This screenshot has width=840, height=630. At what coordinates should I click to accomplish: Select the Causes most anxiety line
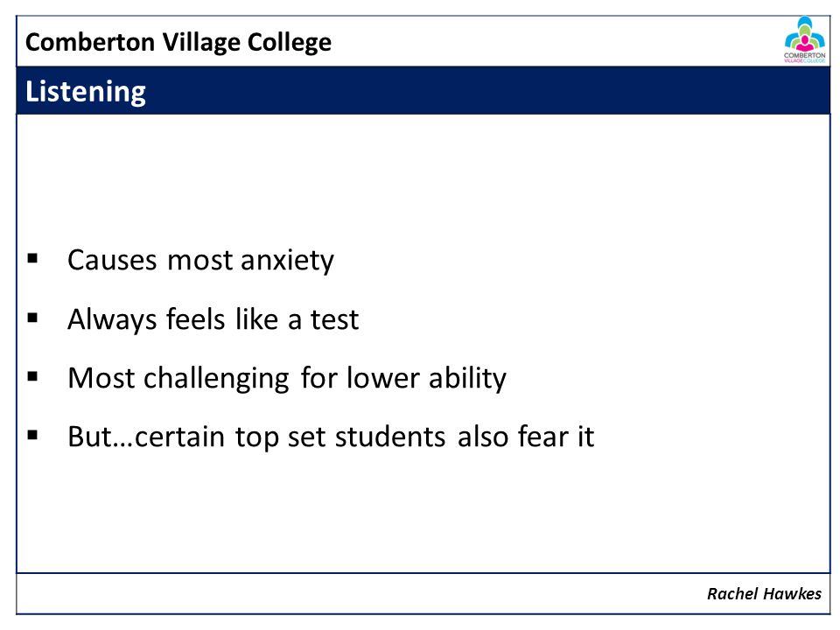pos(200,261)
